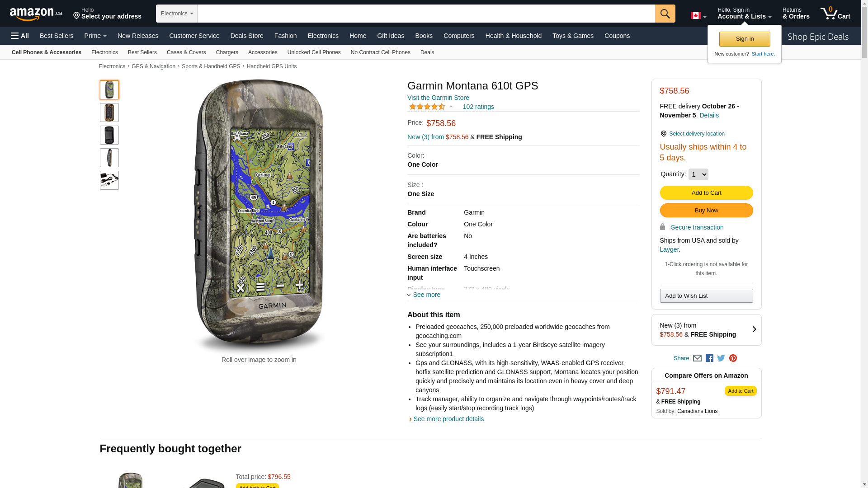Open the All hamburger menu
Image resolution: width=868 pixels, height=488 pixels.
pyautogui.click(x=20, y=36)
